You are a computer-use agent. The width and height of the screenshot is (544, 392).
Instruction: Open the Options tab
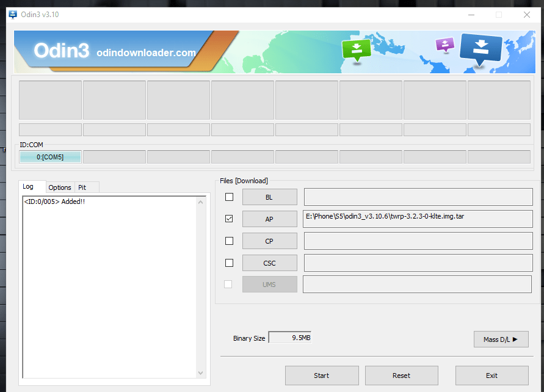pyautogui.click(x=60, y=187)
